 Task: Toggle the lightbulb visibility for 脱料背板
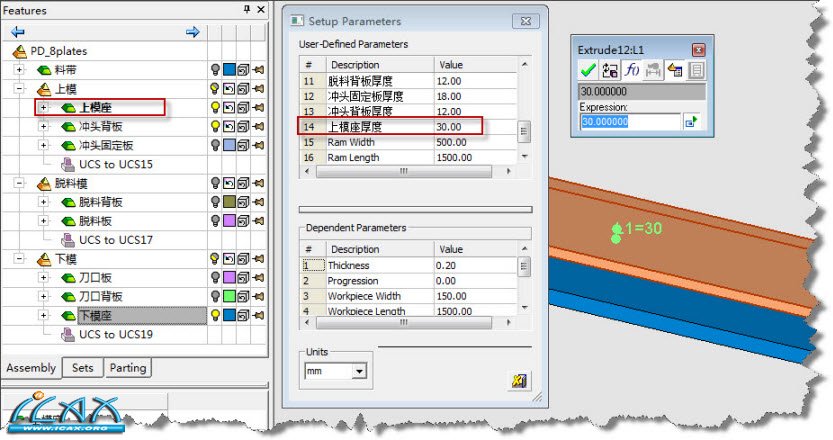coord(215,202)
